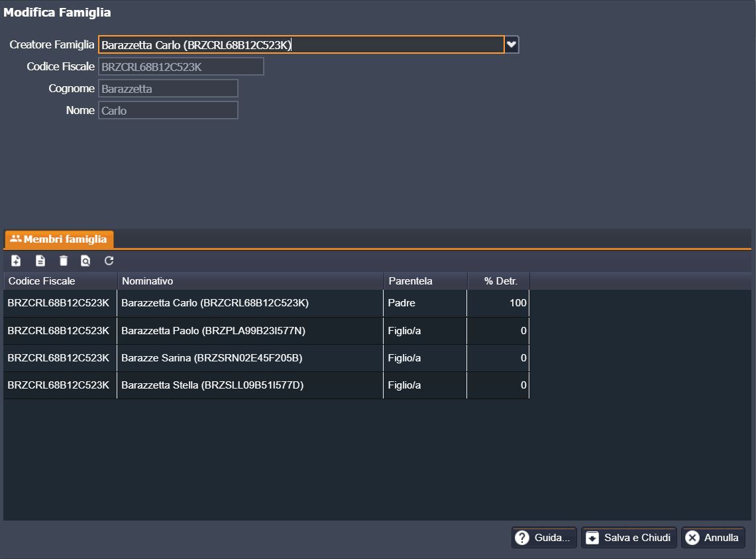Screen dimensions: 756x559
Task: Open the Creatore Famiglia dropdown arrow
Action: click(512, 44)
